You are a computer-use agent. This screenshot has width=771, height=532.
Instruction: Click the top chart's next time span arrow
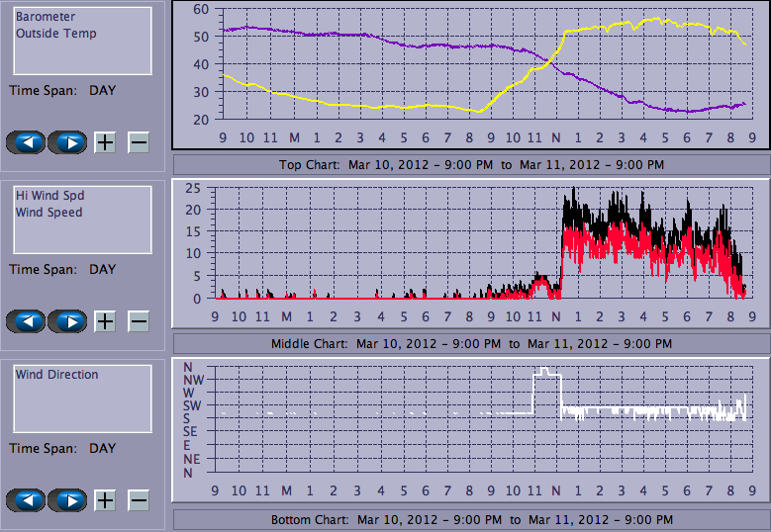(x=67, y=142)
